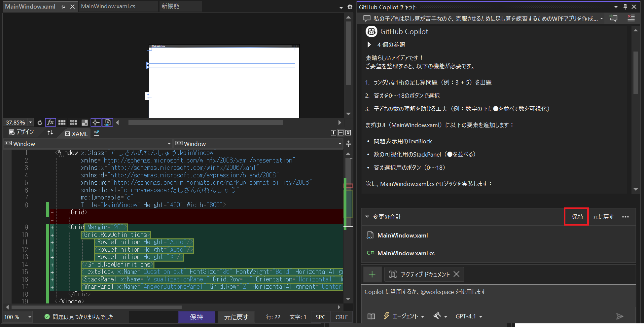
Task: Choose horizontal split layout icon
Action: (x=341, y=133)
